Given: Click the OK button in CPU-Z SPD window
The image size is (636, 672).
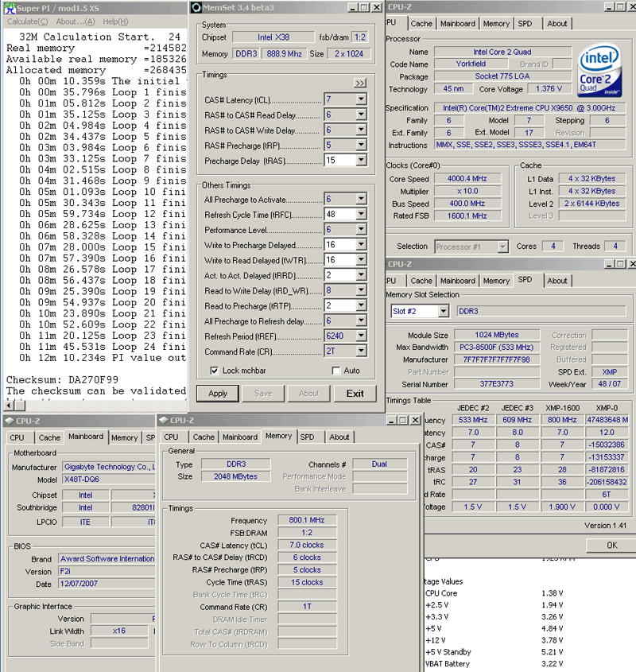Looking at the screenshot, I should tap(611, 545).
